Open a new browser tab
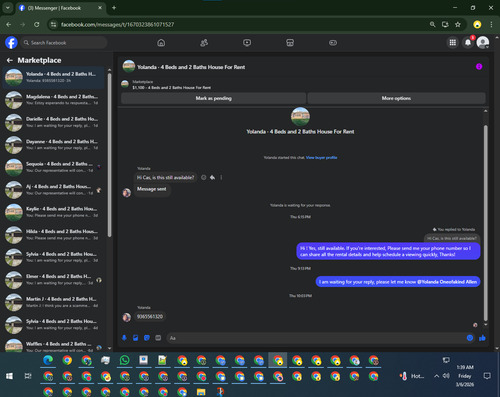Screen dimensions: 500x397 pos(114,8)
